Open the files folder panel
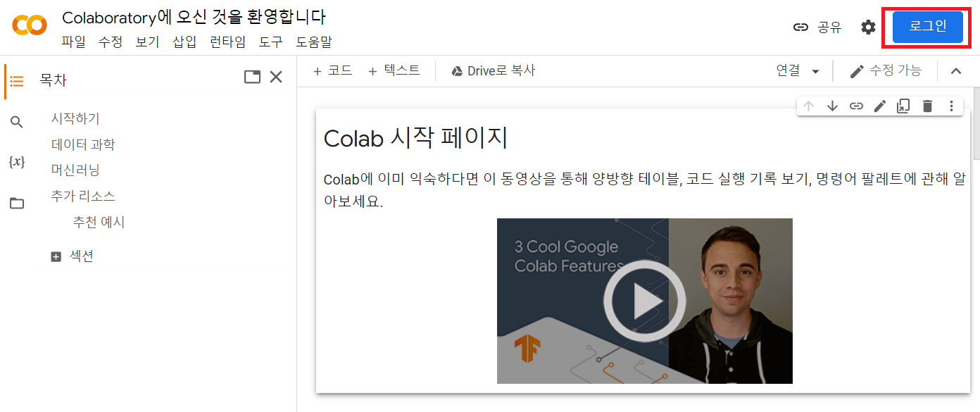The image size is (980, 412). [x=17, y=204]
